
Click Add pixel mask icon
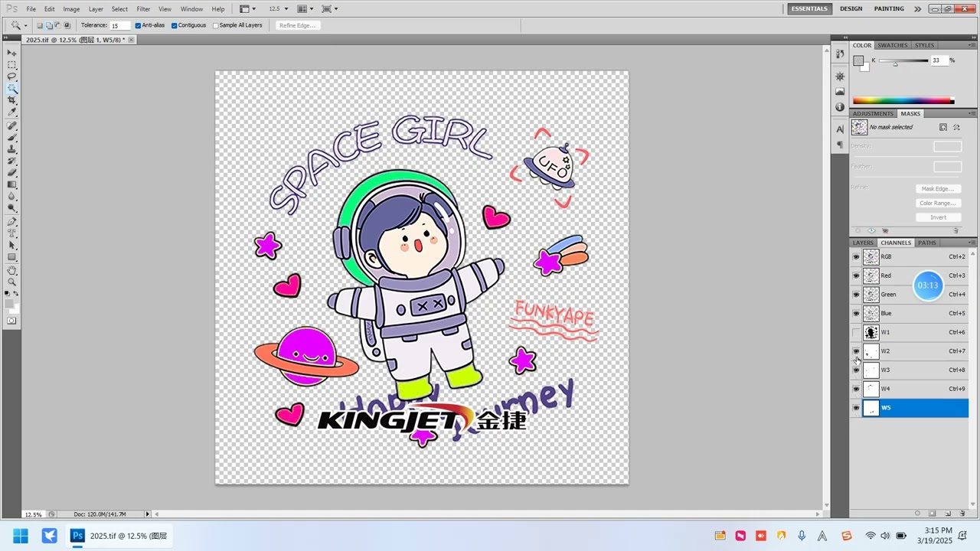click(x=943, y=127)
